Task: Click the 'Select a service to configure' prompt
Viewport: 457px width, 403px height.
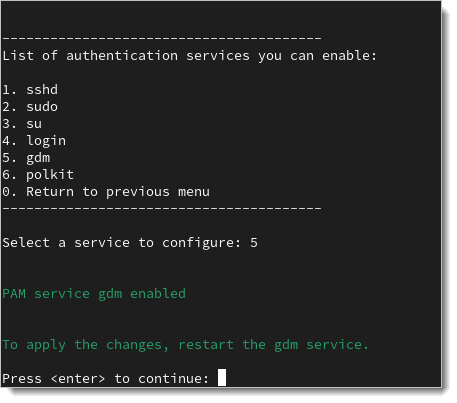Action: tap(122, 243)
